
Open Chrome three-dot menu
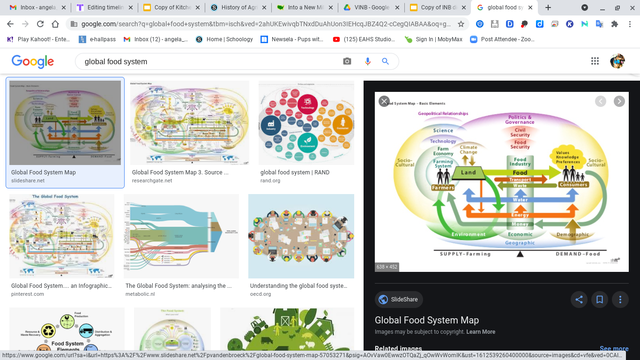point(630,24)
